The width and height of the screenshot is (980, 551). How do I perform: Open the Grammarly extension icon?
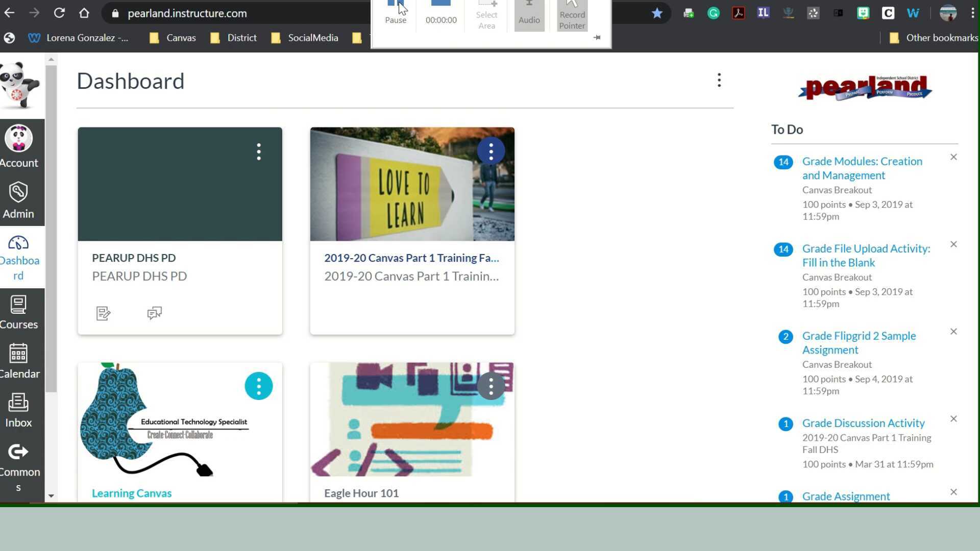pyautogui.click(x=714, y=13)
